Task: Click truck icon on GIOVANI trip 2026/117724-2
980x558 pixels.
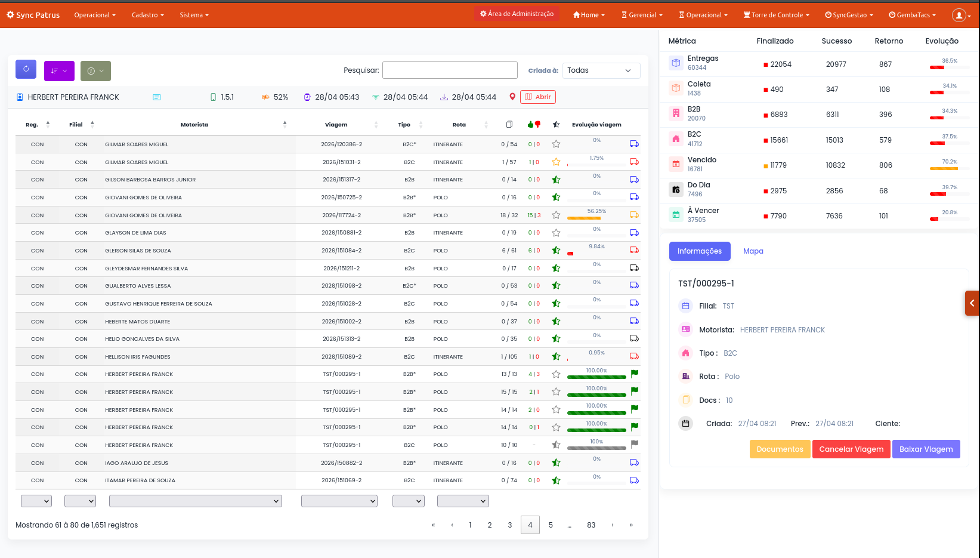Action: [634, 215]
